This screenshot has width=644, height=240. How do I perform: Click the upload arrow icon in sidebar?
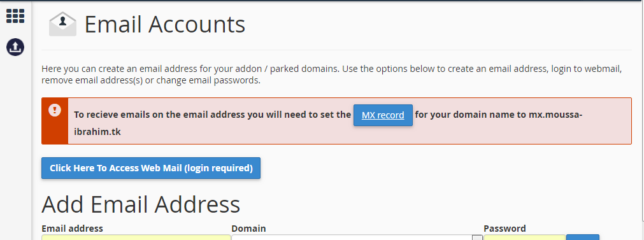[x=15, y=47]
